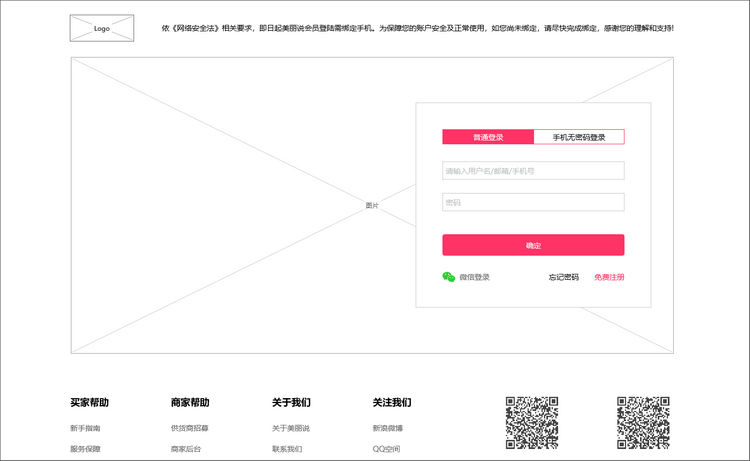Open the 微信登录 link
The width and height of the screenshot is (750, 461).
(474, 277)
